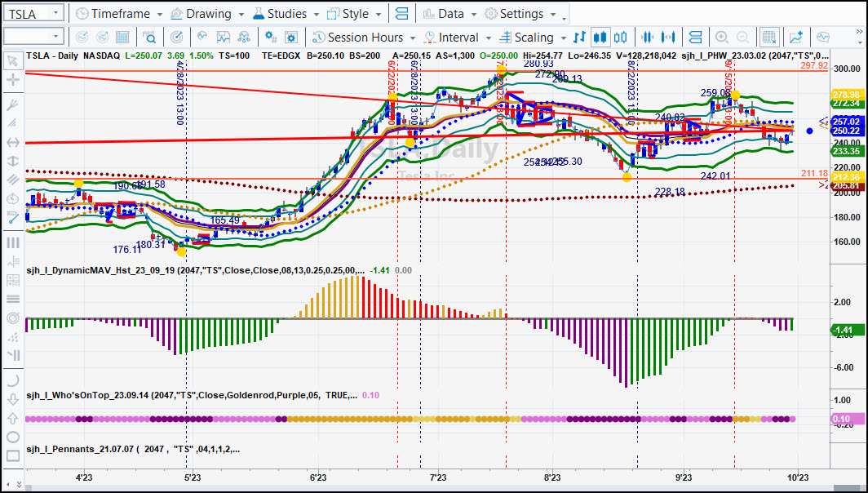Click the speech bubble waveform icon
This screenshot has width=868, height=493.
coord(823,37)
